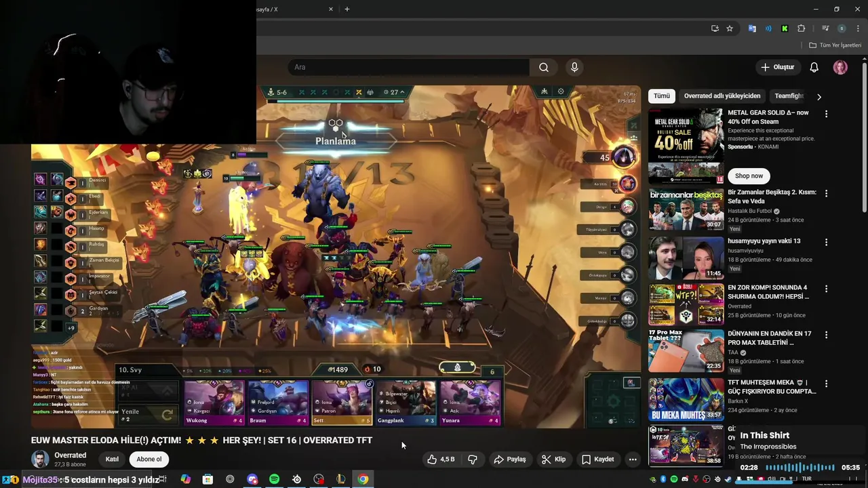The image size is (868, 488).
Task: Open options for TFT MUHTEŞEM MEKA video
Action: [x=826, y=384]
